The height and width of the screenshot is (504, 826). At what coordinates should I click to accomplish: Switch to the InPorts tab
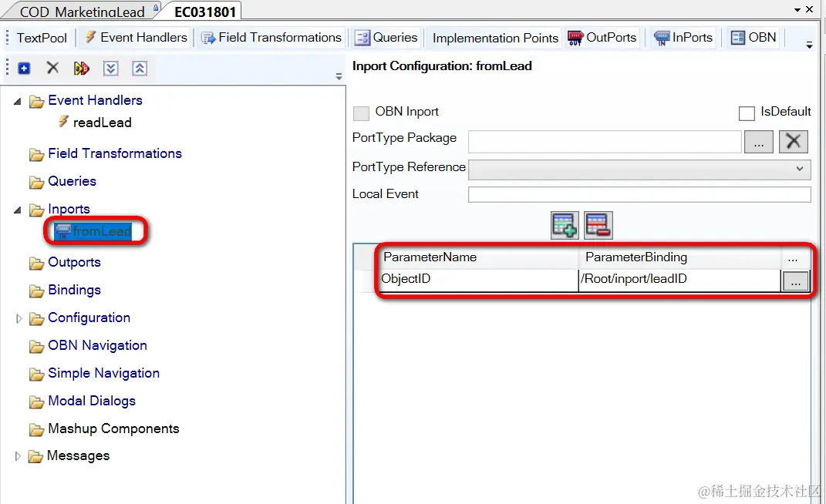click(x=683, y=38)
